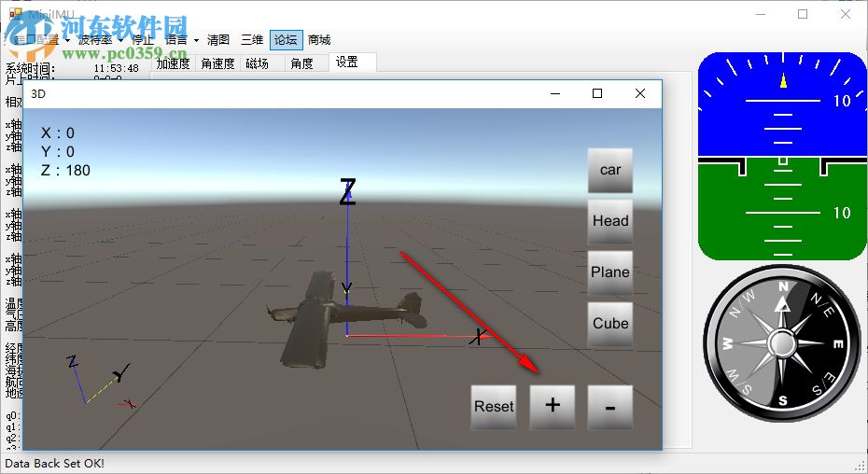Viewport: 868px width, 474px height.
Task: Zoom in with the plus button
Action: 553,407
